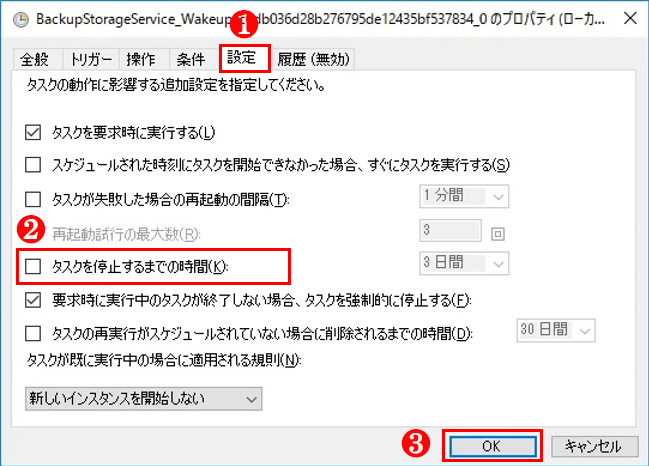Expand 新しいインスタンスを開始しない rule dropdown

click(144, 399)
